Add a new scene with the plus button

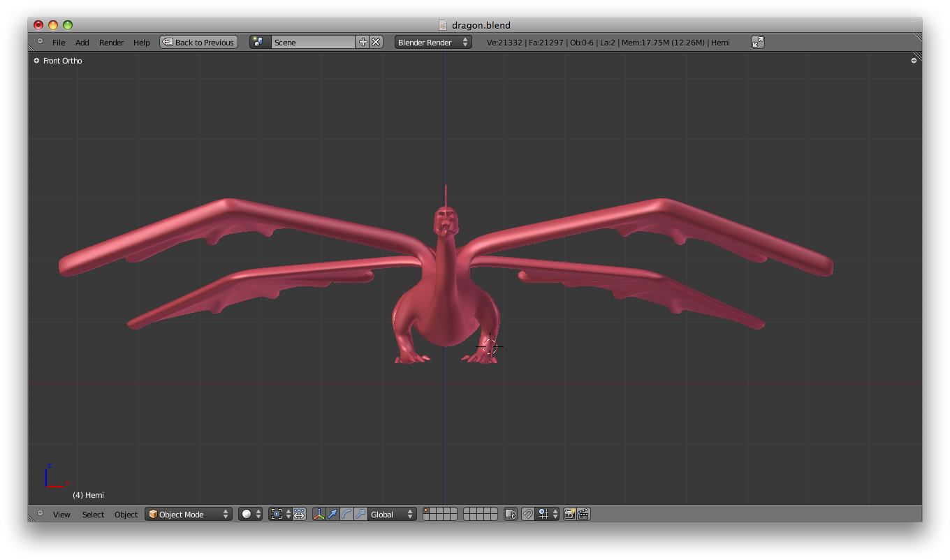[x=363, y=42]
